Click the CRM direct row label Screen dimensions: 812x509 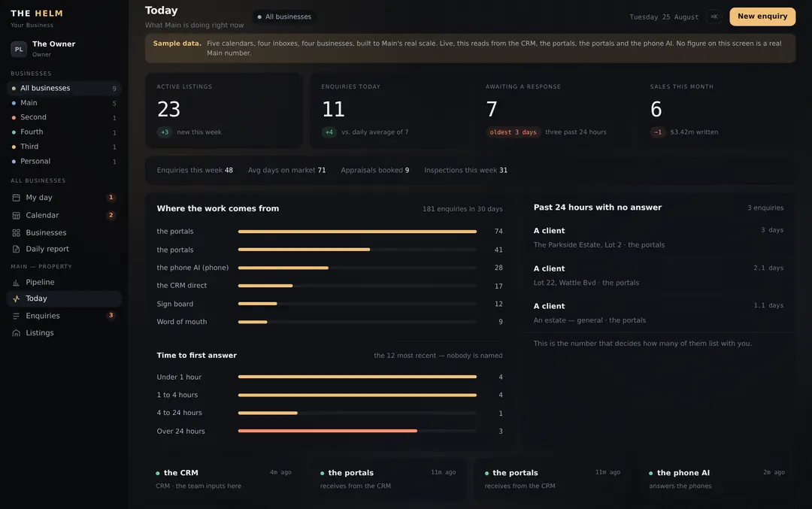coord(182,285)
